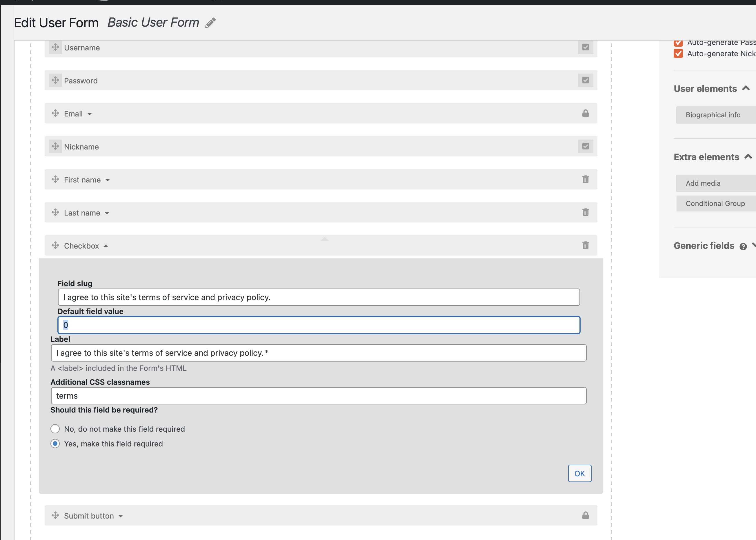
Task: Collapse the User elements section
Action: pos(746,88)
